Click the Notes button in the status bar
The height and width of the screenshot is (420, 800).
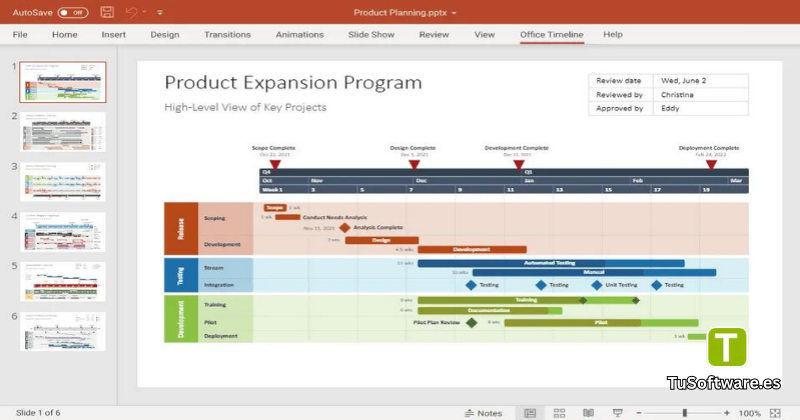click(484, 413)
